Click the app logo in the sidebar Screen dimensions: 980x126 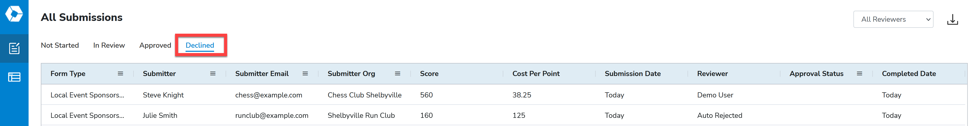tap(14, 14)
